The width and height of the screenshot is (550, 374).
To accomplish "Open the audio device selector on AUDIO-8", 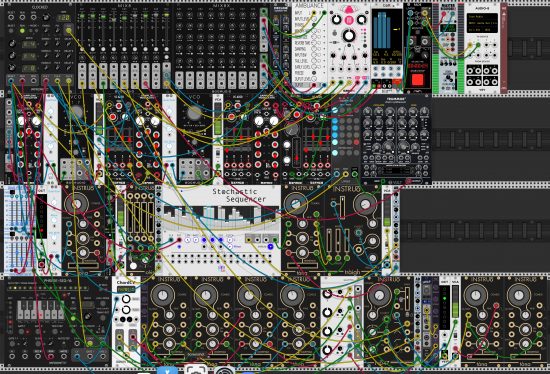I will point(482,23).
